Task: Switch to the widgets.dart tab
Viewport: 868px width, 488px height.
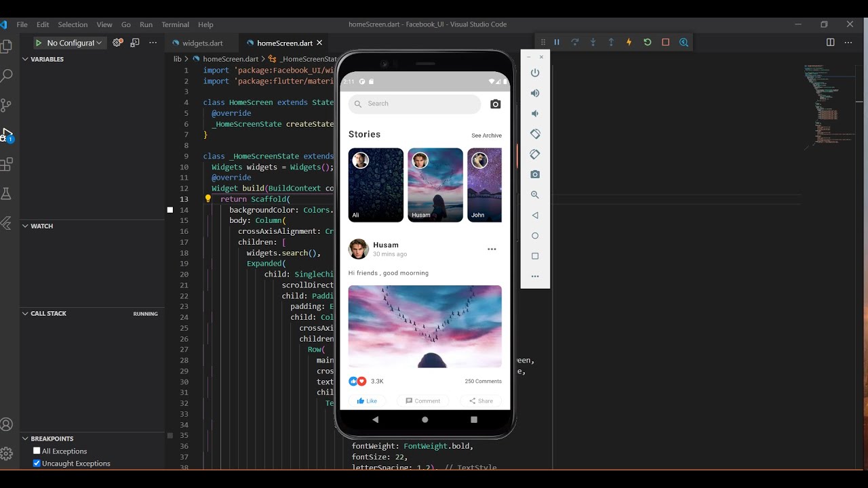Action: pos(202,43)
